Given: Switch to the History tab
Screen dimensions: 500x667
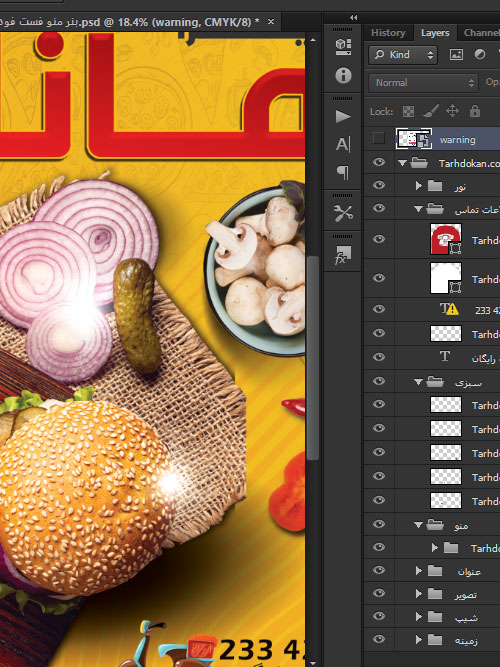Looking at the screenshot, I should pyautogui.click(x=388, y=33).
